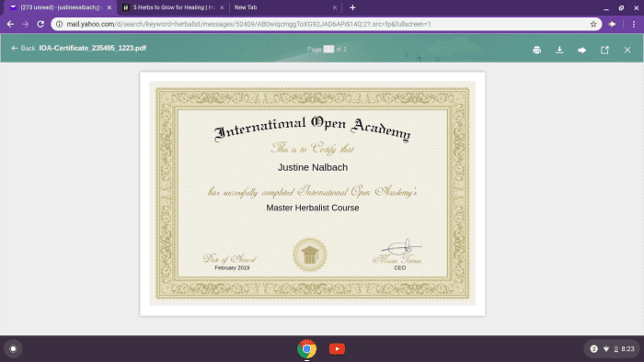The width and height of the screenshot is (644, 362).
Task: Forward the attachment using arrow icon
Action: (x=582, y=50)
